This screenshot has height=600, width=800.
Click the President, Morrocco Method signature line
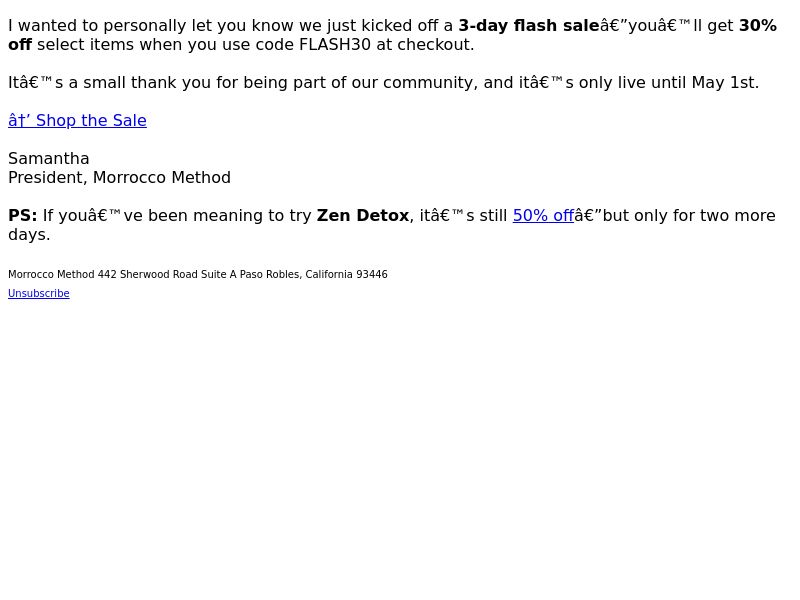(119, 178)
